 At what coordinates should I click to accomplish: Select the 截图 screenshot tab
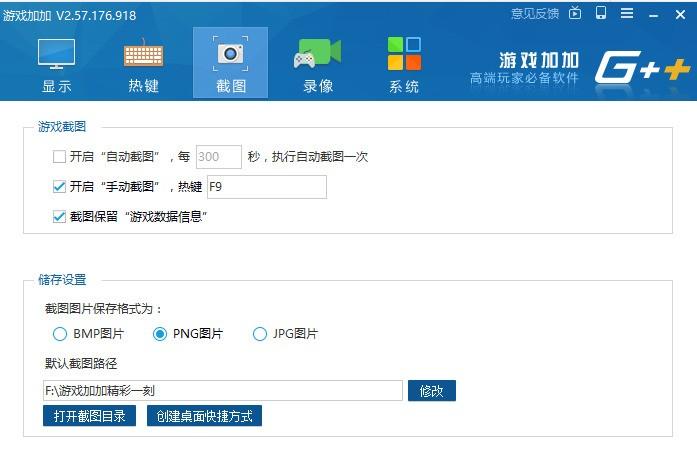coord(230,63)
